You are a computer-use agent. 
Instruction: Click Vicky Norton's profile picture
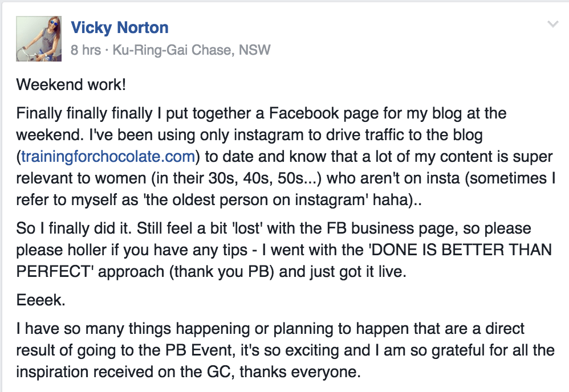click(39, 39)
